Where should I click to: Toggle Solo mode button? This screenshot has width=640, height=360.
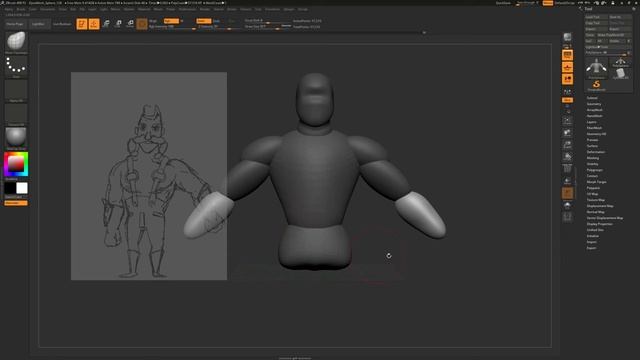coord(567,205)
